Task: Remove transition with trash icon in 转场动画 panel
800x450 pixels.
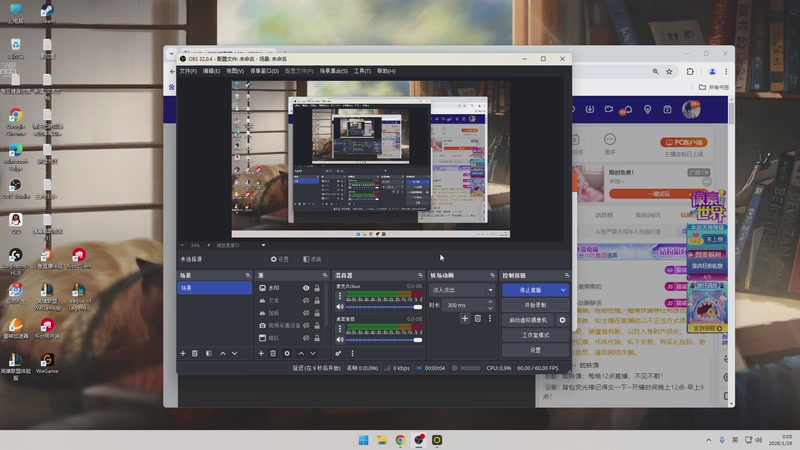Action: coord(478,318)
